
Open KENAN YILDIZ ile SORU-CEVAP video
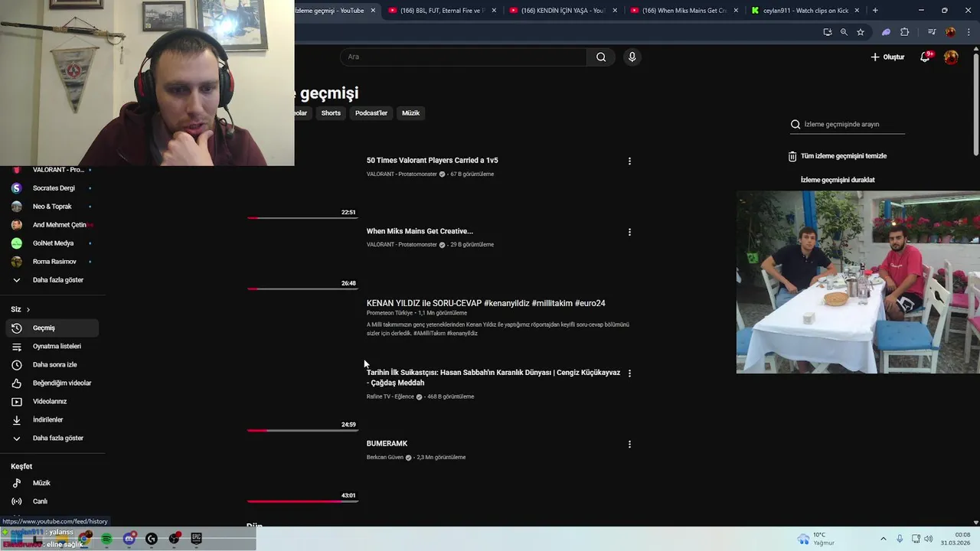click(x=485, y=303)
